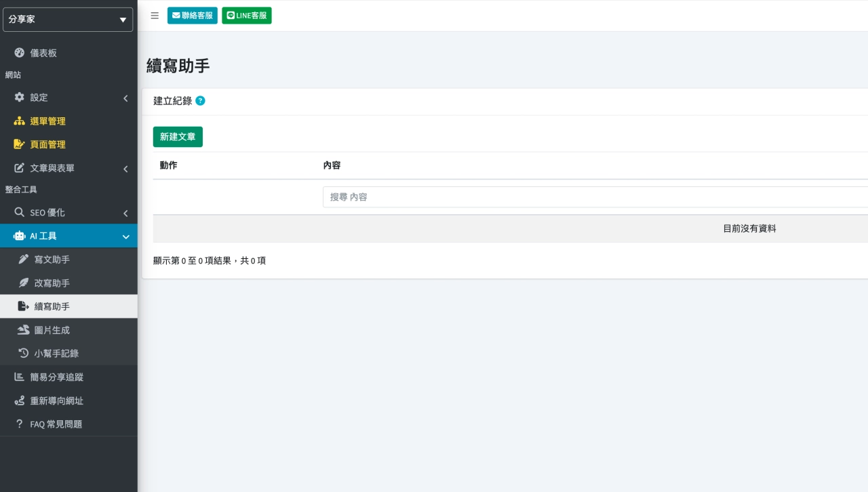Click the 圖片生成 icon

pos(24,330)
